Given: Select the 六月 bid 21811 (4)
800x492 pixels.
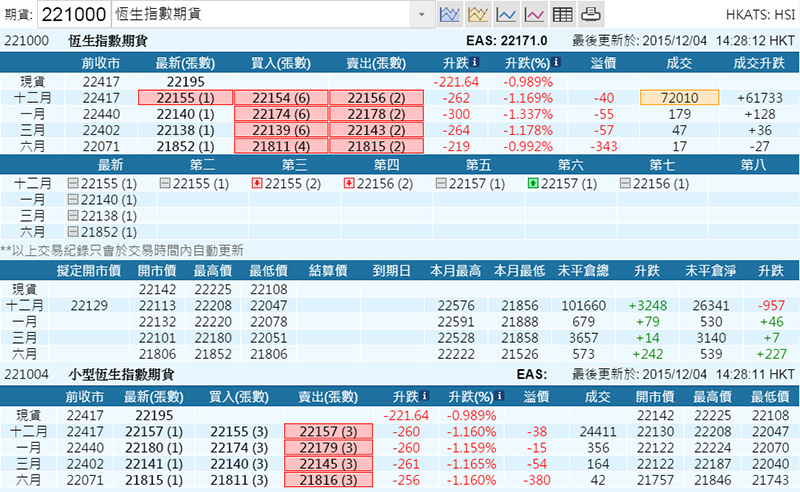Looking at the screenshot, I should (x=281, y=146).
